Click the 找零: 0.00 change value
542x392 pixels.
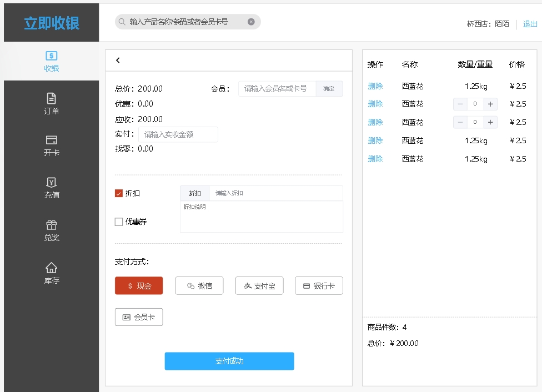tap(134, 149)
